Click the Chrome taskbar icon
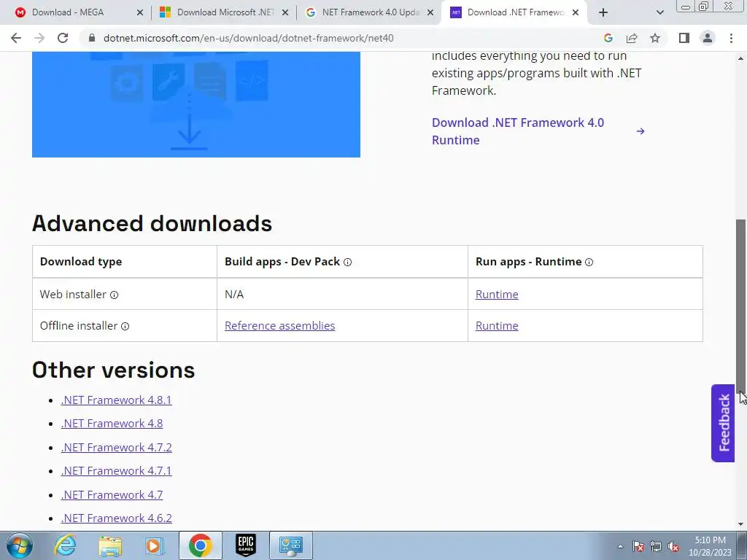Viewport: 747px width, 560px height. [200, 545]
